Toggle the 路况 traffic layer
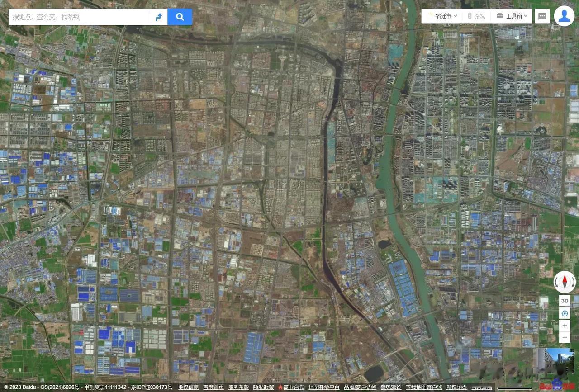Screen dimensions: 579x392 pyautogui.click(x=476, y=16)
